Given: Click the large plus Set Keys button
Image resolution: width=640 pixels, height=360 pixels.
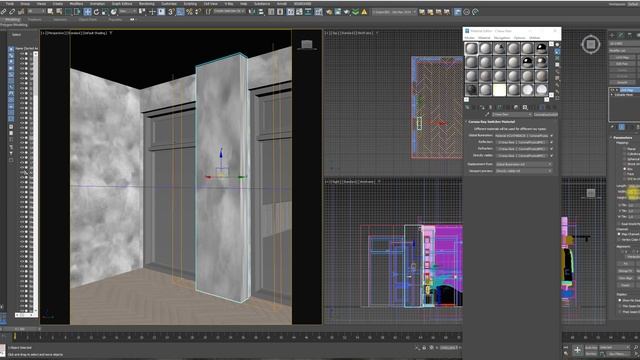Looking at the screenshot, I should click(577, 350).
